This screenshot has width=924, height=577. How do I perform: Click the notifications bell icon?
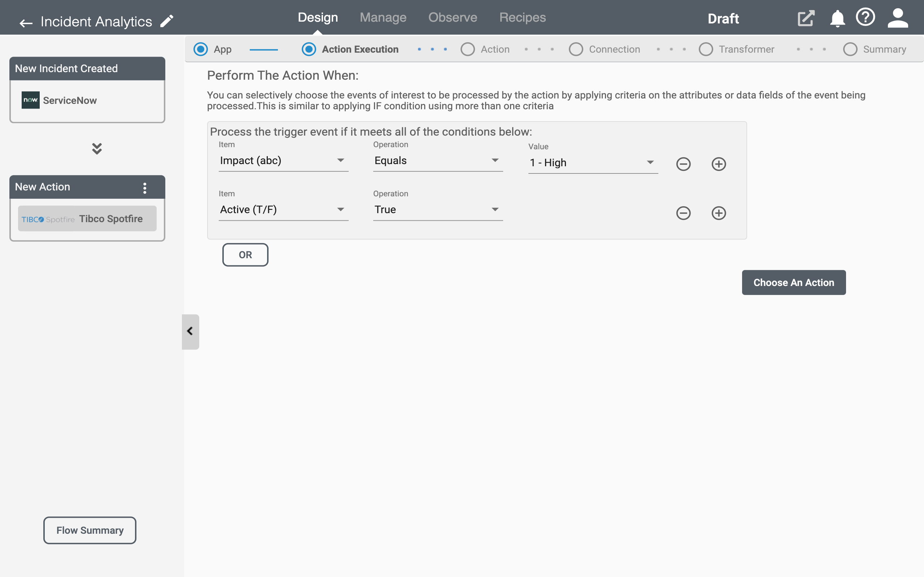pos(837,18)
